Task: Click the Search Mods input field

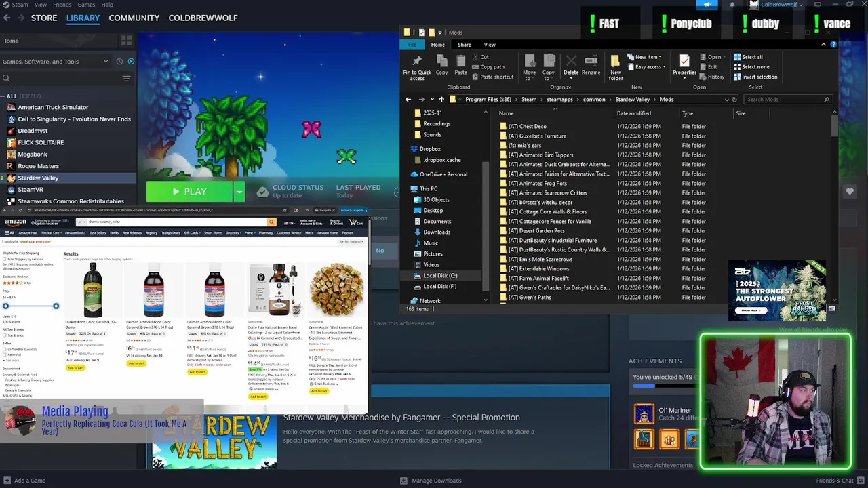Action: (x=787, y=100)
